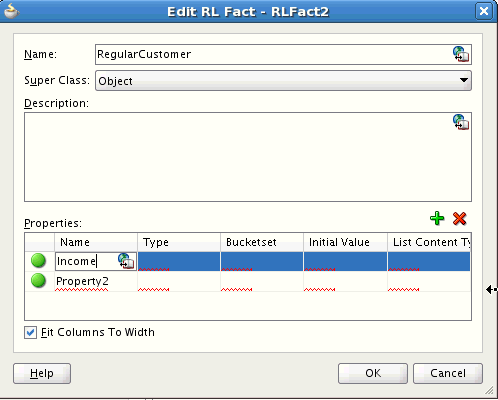The image size is (498, 400).
Task: Click green status dot for Income row
Action: (38, 260)
